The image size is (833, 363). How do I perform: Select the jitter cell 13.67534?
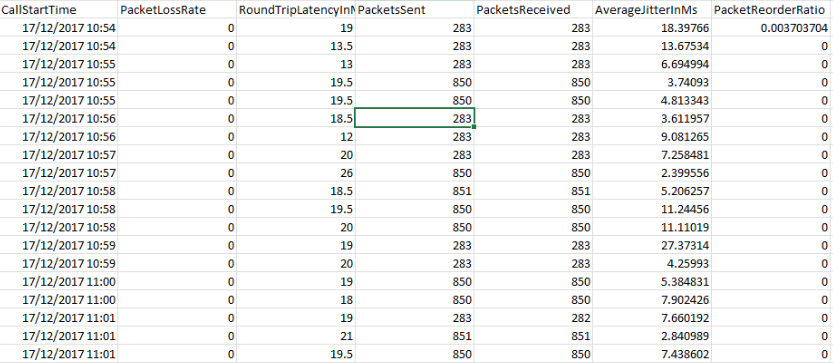pos(652,46)
